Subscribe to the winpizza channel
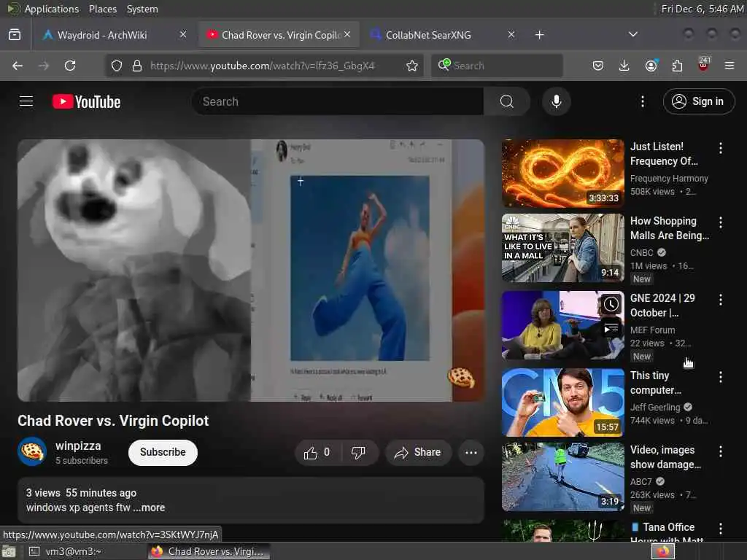This screenshot has width=747, height=560. pos(163,452)
